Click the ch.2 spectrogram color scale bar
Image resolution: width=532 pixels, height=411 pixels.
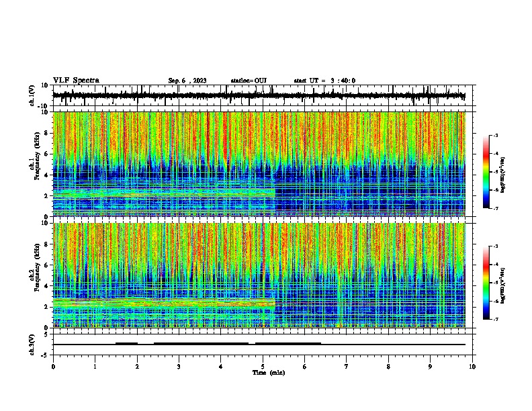486,283
